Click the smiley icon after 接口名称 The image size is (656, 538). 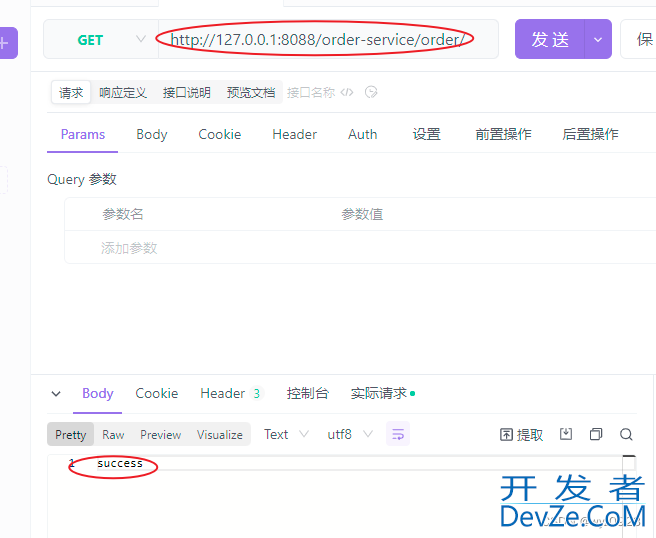pyautogui.click(x=371, y=92)
